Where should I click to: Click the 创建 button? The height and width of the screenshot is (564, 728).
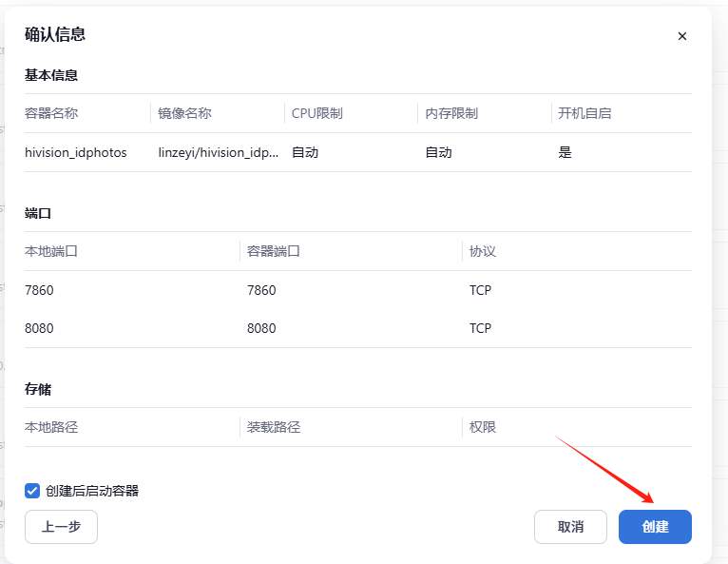click(655, 527)
